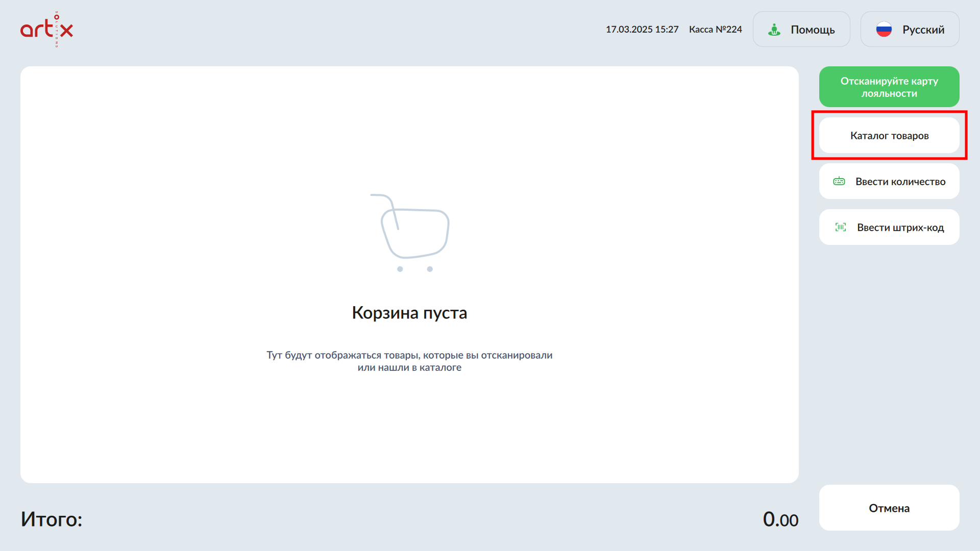Open Каталог товаров
The width and height of the screenshot is (980, 551).
[x=889, y=136]
